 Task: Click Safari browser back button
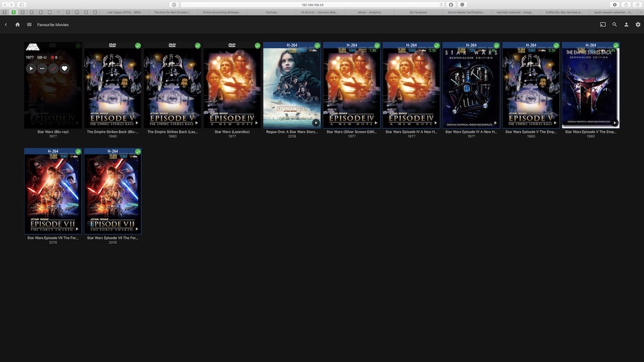[x=5, y=4]
